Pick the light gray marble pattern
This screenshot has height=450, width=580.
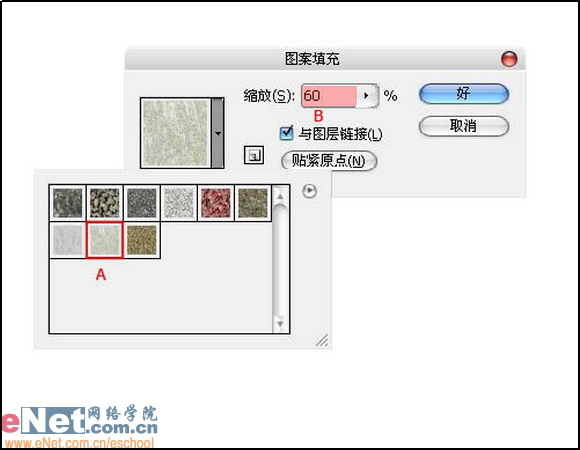pos(68,240)
